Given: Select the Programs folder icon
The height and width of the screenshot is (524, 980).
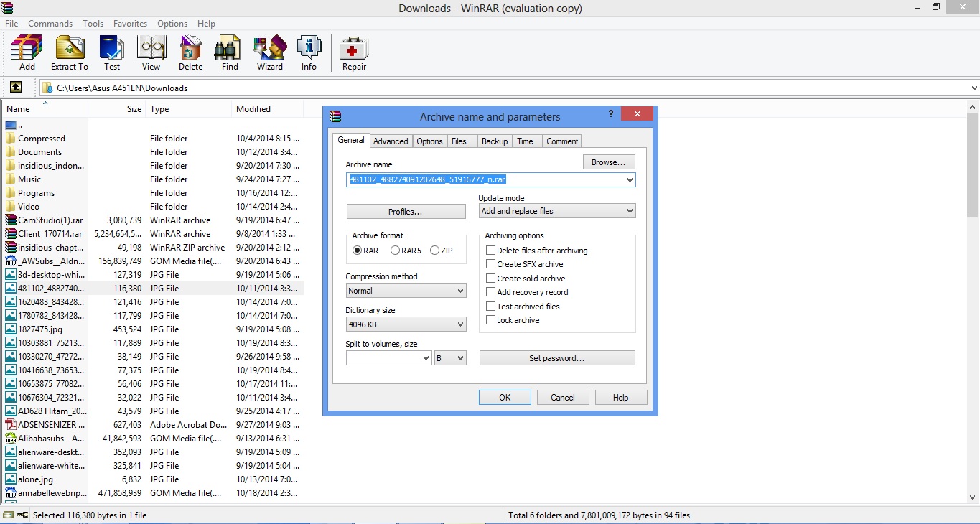Looking at the screenshot, I should click(11, 193).
